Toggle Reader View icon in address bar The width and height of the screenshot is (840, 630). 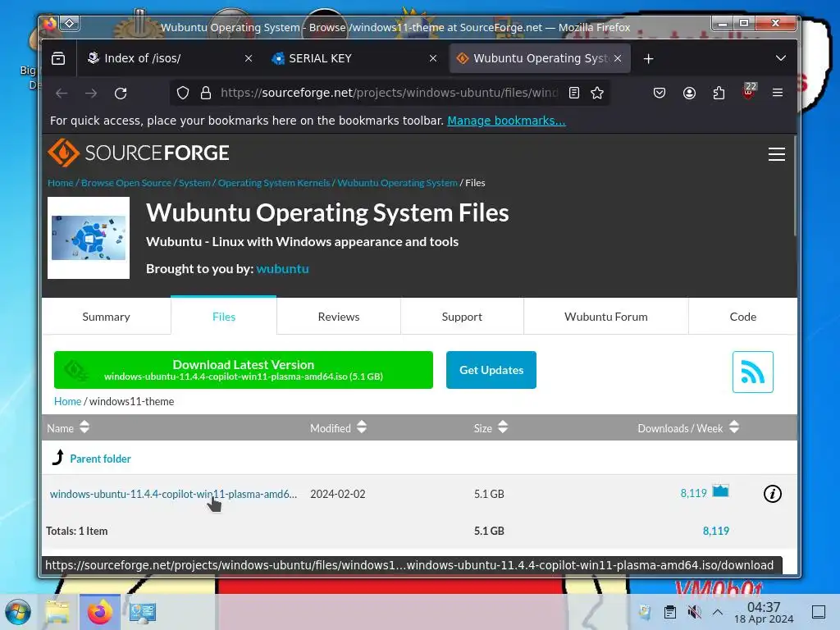tap(574, 94)
